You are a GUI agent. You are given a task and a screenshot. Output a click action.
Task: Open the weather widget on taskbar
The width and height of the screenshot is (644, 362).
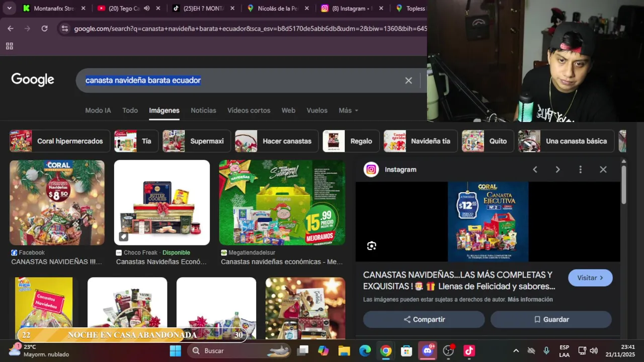(x=39, y=350)
